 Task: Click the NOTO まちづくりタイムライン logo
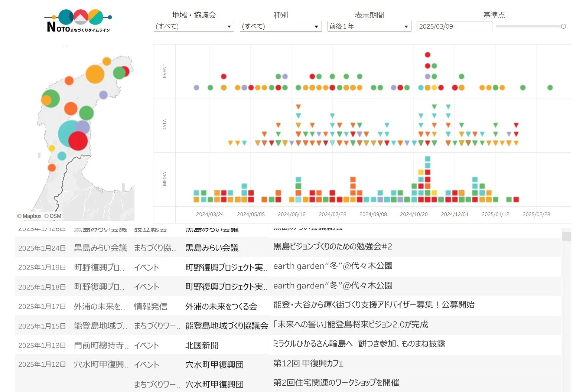point(78,21)
